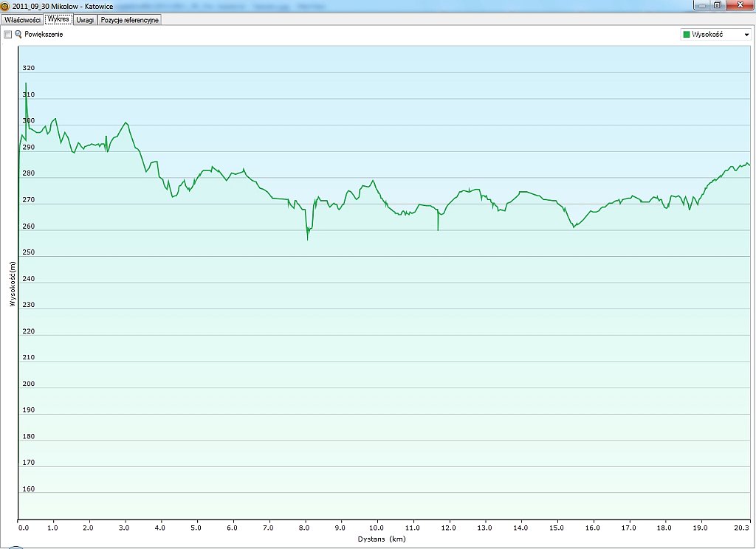The image size is (756, 549).
Task: Go to the Pozycje referencyjne tab
Action: (x=130, y=20)
